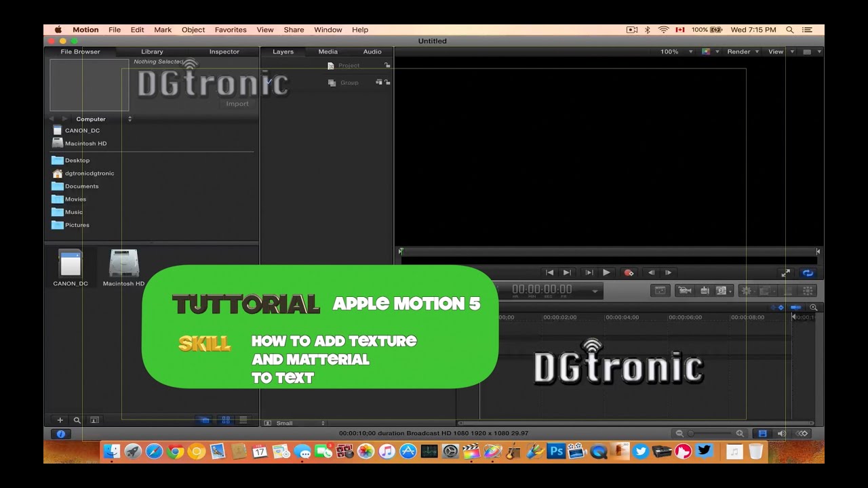Toggle timeline snapping button
Viewport: 868px width, 488px height.
click(x=796, y=307)
